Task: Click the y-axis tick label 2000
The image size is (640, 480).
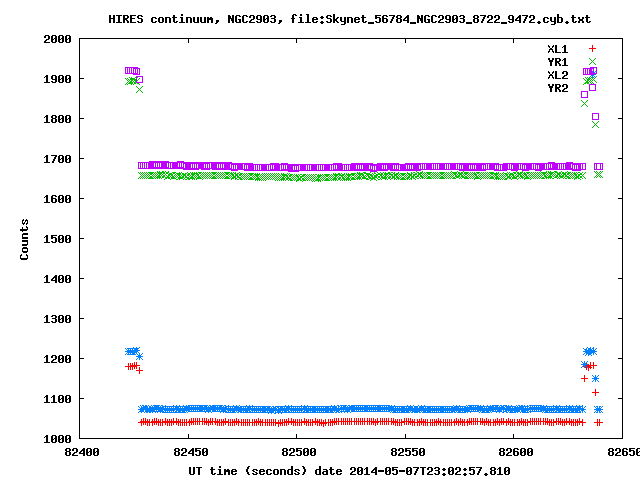Action: click(x=58, y=39)
